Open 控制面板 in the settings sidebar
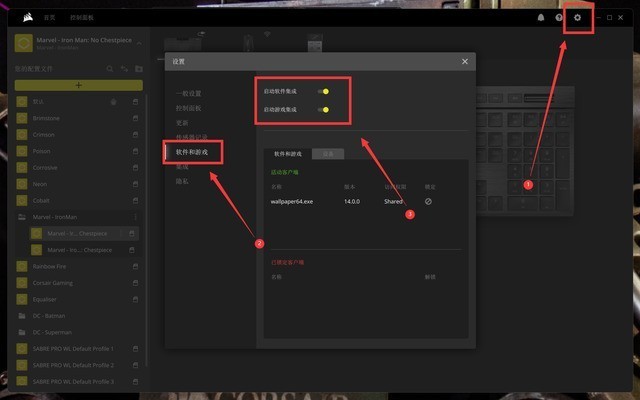Image resolution: width=640 pixels, height=400 pixels. 189,108
